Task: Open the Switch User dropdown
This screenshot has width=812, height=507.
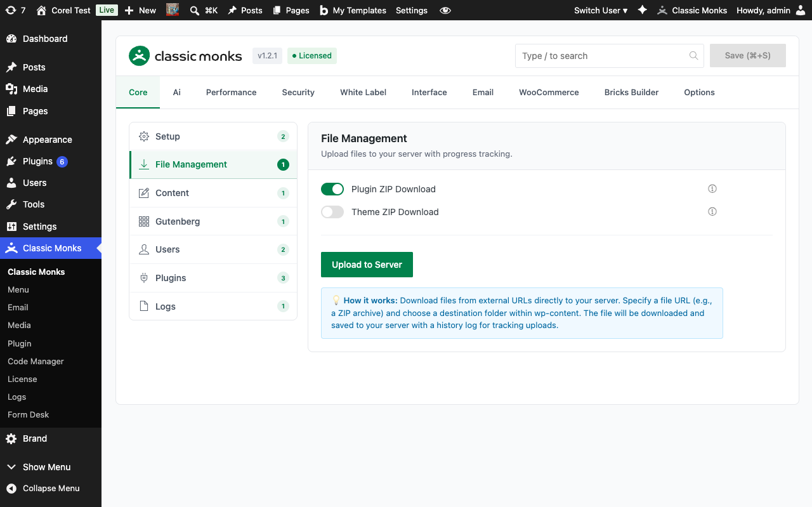Action: 601,10
